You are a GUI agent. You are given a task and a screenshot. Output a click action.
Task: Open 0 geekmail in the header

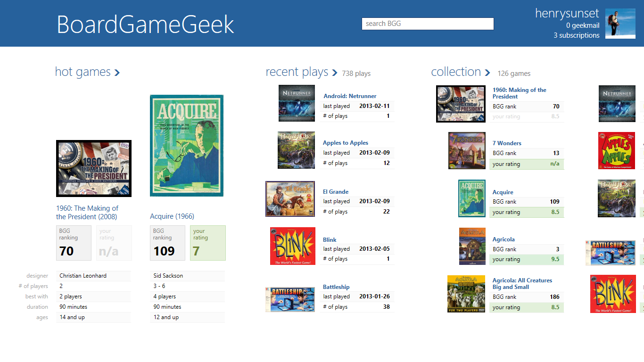click(x=583, y=25)
